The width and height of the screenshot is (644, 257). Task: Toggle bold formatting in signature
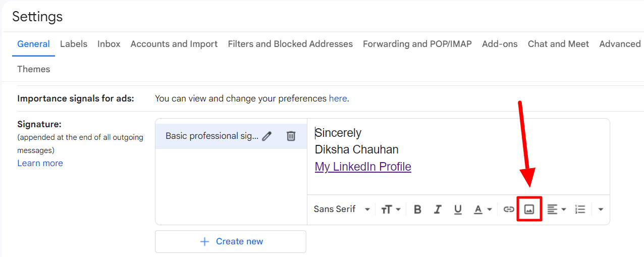coord(417,209)
